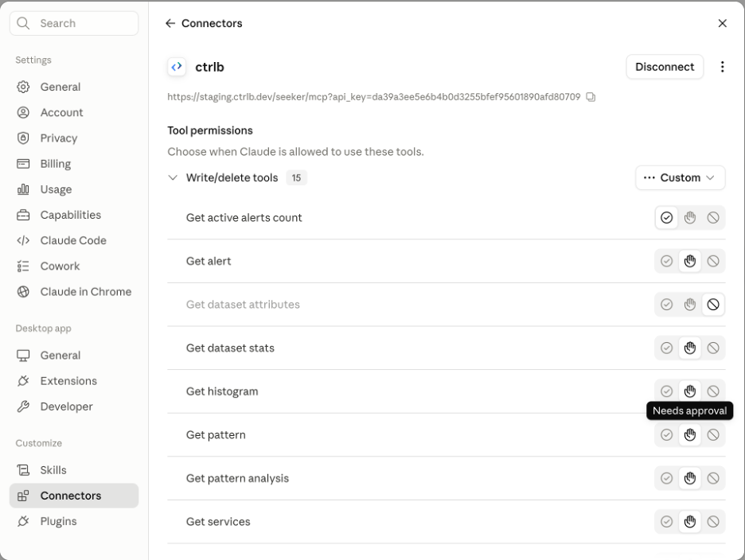This screenshot has width=745, height=560.
Task: Select the Connectors sidebar item
Action: click(x=74, y=496)
